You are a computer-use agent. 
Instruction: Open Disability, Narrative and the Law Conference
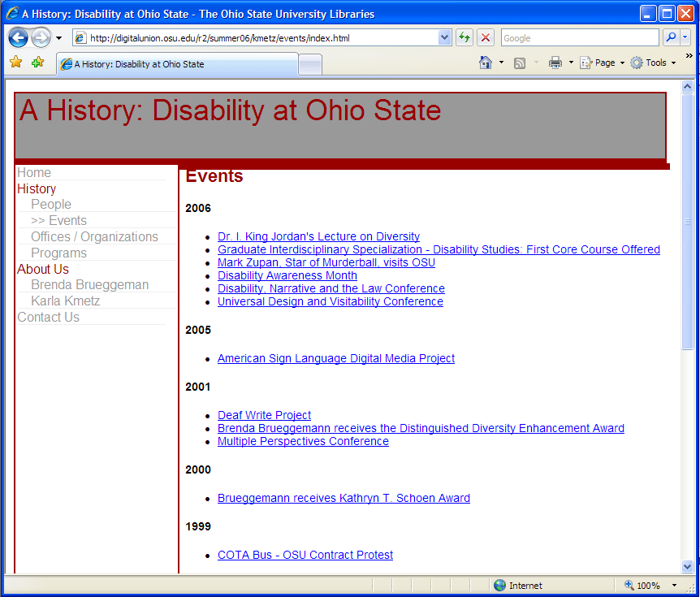pyautogui.click(x=331, y=288)
